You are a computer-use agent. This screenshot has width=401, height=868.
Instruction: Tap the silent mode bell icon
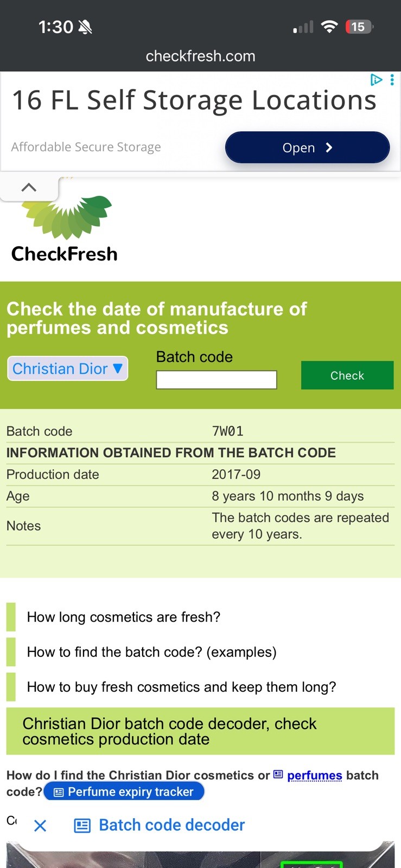pos(85,27)
